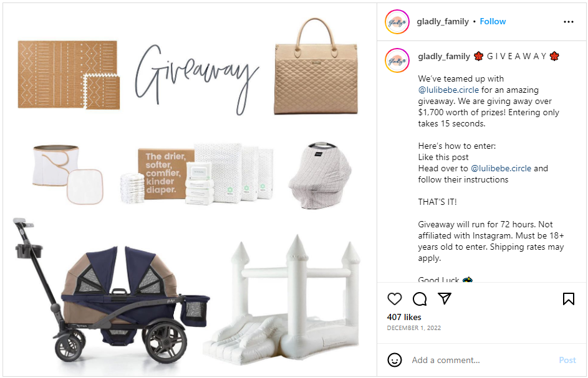This screenshot has width=588, height=378.
Task: Open the three-dot more options menu
Action: click(569, 22)
